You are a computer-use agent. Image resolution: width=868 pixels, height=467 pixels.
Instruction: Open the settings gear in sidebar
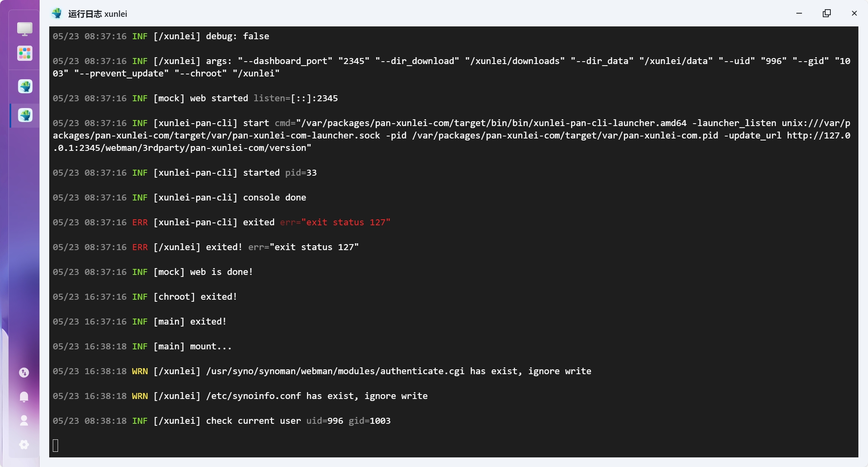click(x=24, y=444)
